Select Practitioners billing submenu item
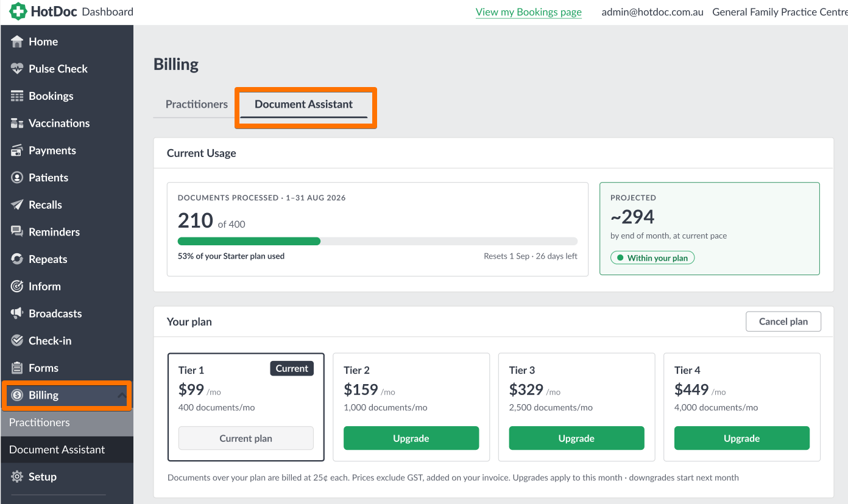This screenshot has width=848, height=504. tap(66, 422)
